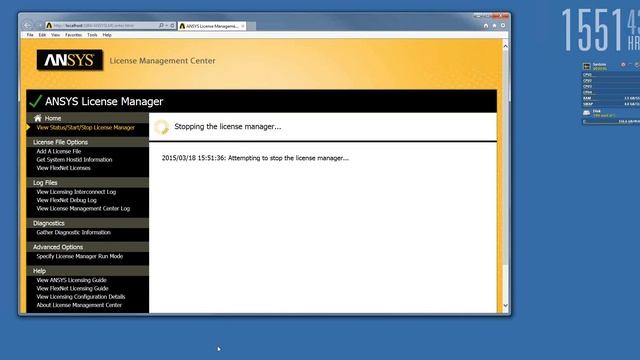Open the Favorites menu
640x360 pixels.
tap(73, 35)
